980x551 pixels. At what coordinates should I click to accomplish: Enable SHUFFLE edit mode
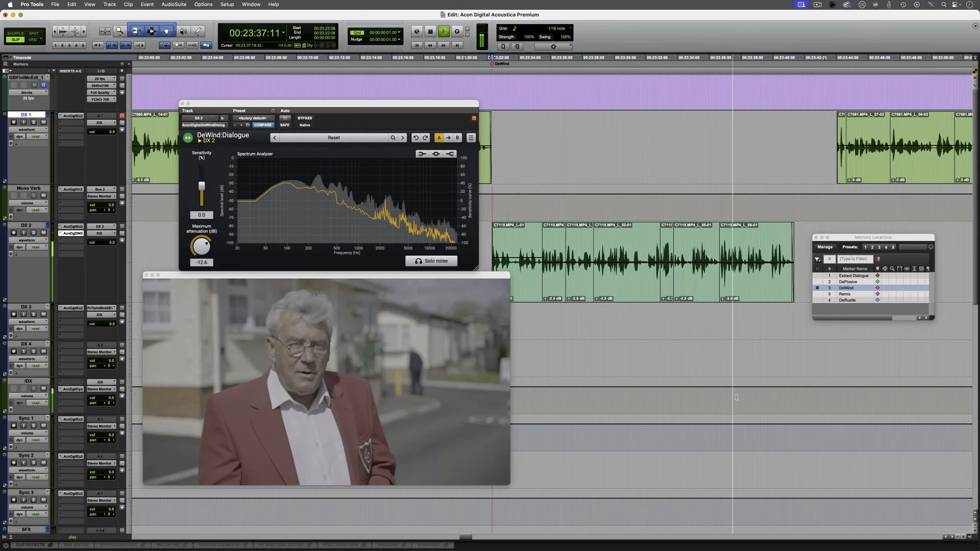click(15, 33)
